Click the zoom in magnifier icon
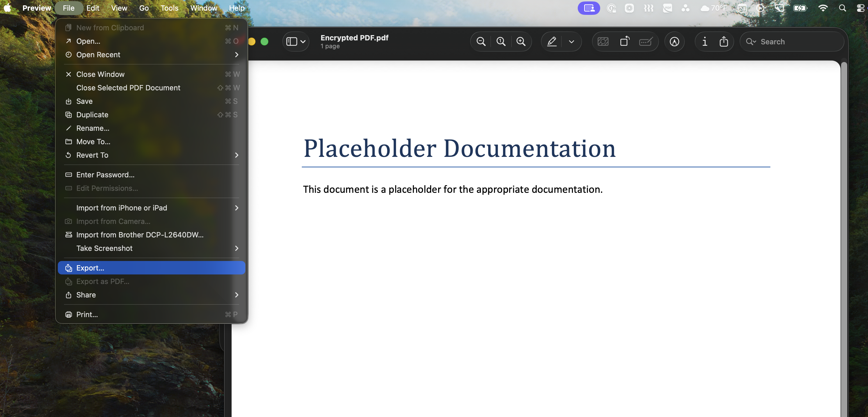Viewport: 868px width, 417px height. [x=521, y=42]
